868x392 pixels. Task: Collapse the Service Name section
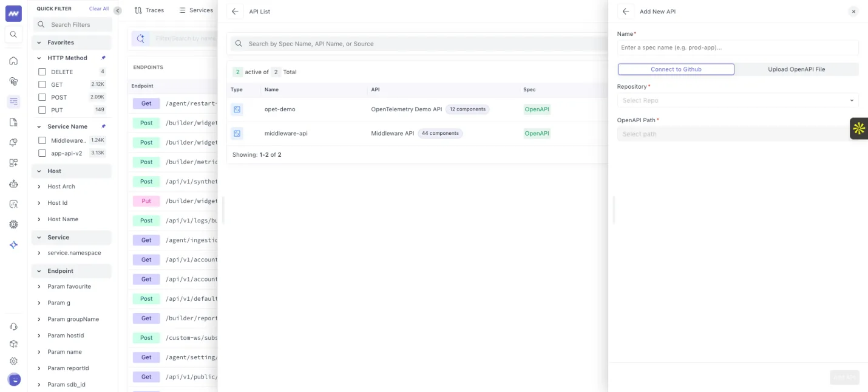pos(39,126)
